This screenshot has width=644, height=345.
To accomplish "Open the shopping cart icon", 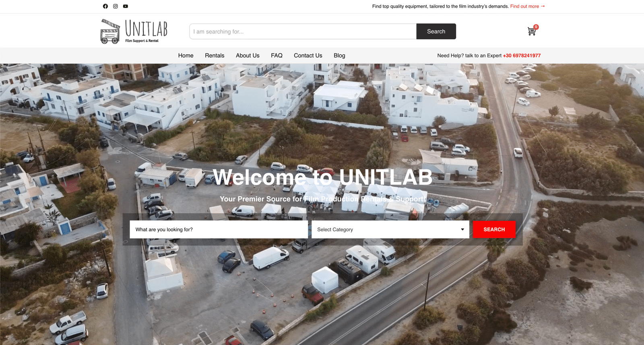I will (531, 32).
